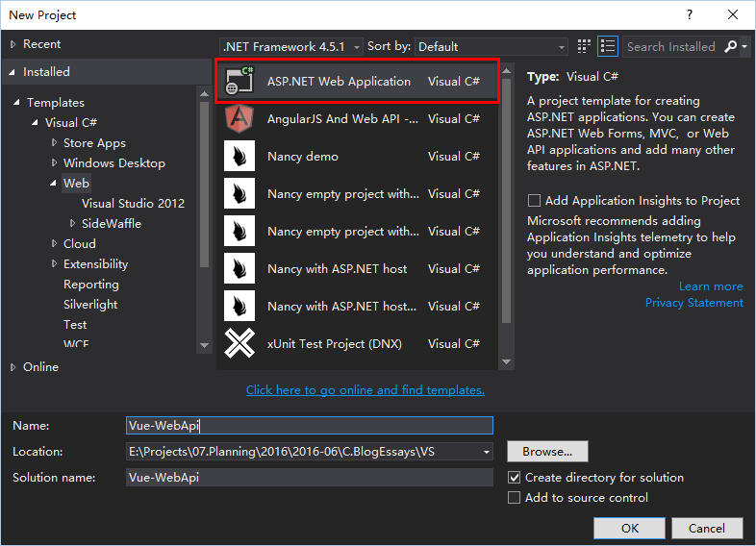Expand the Store Apps node
The width and height of the screenshot is (756, 546).
[54, 142]
